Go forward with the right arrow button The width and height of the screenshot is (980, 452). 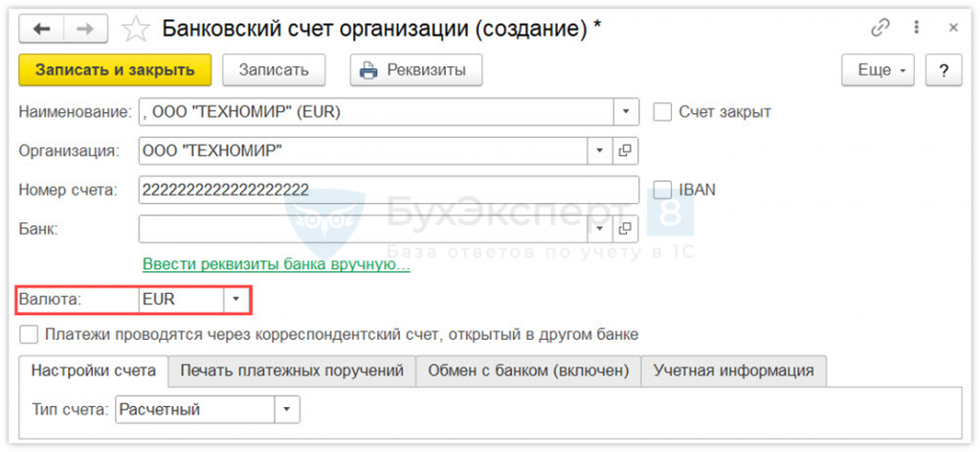85,29
